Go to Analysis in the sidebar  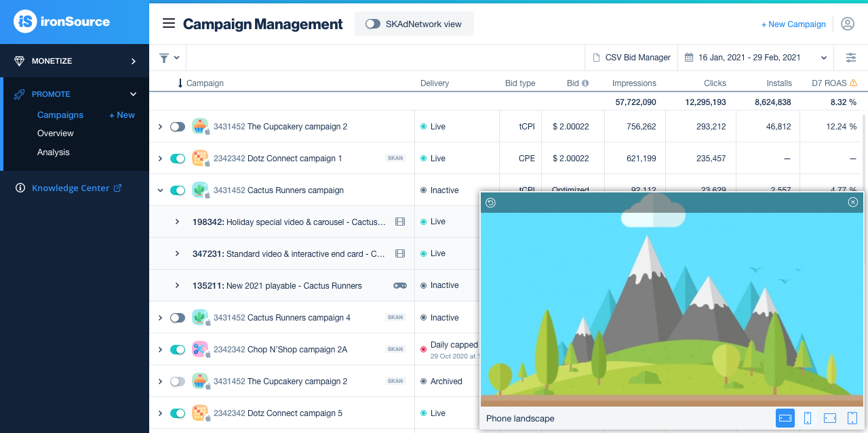[x=54, y=152]
